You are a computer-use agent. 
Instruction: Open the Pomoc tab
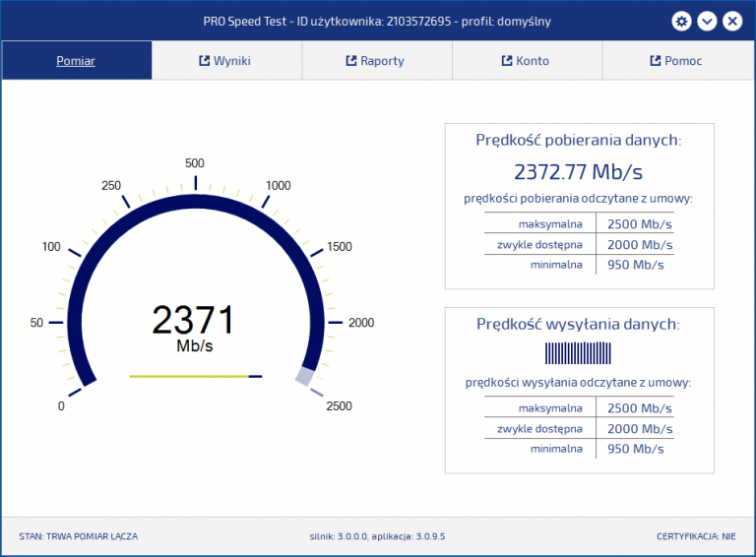676,61
